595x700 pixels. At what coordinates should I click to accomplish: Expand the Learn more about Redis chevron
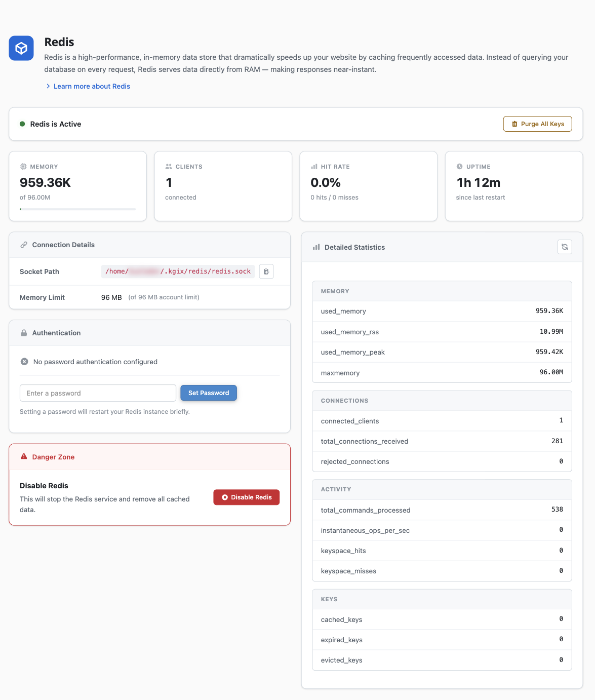tap(48, 86)
